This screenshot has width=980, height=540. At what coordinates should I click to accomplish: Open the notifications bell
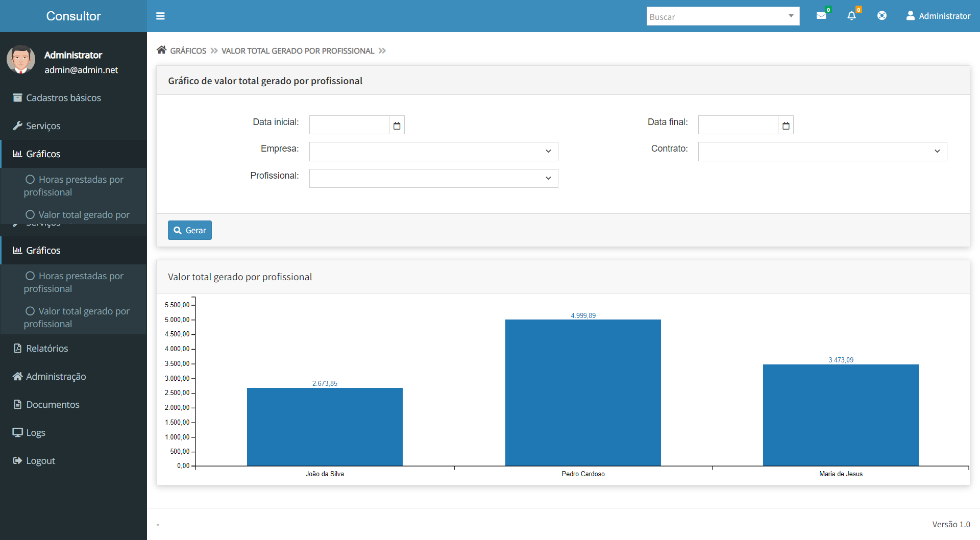851,16
